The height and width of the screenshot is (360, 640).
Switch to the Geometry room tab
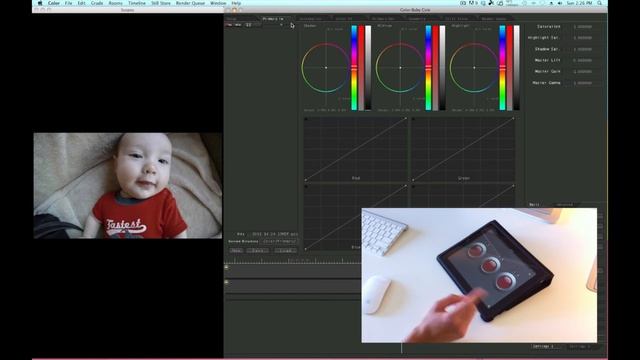click(417, 19)
